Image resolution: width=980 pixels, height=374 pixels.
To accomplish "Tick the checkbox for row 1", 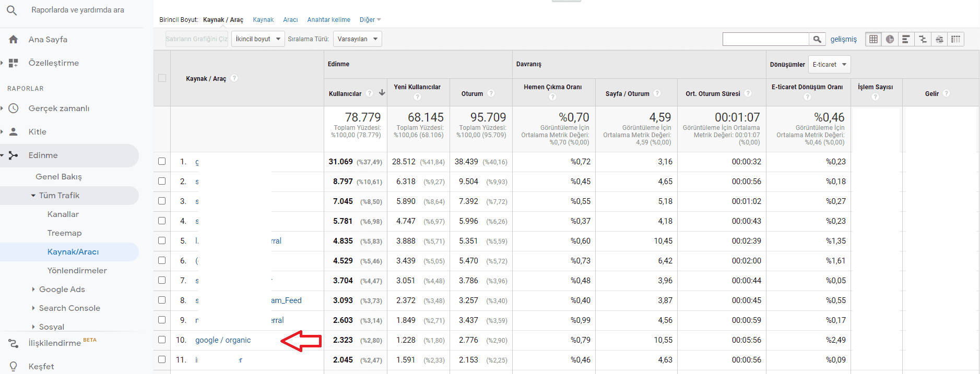I will click(162, 162).
